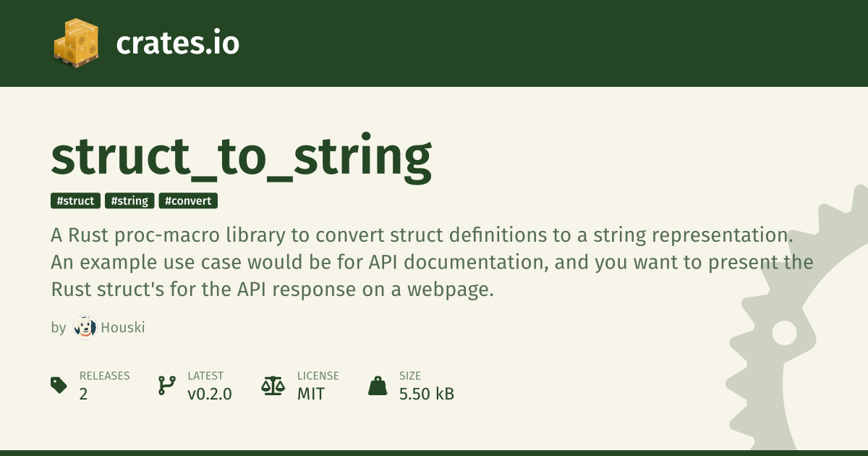Open author Houski's profile name
This screenshot has height=456, width=868.
(123, 328)
